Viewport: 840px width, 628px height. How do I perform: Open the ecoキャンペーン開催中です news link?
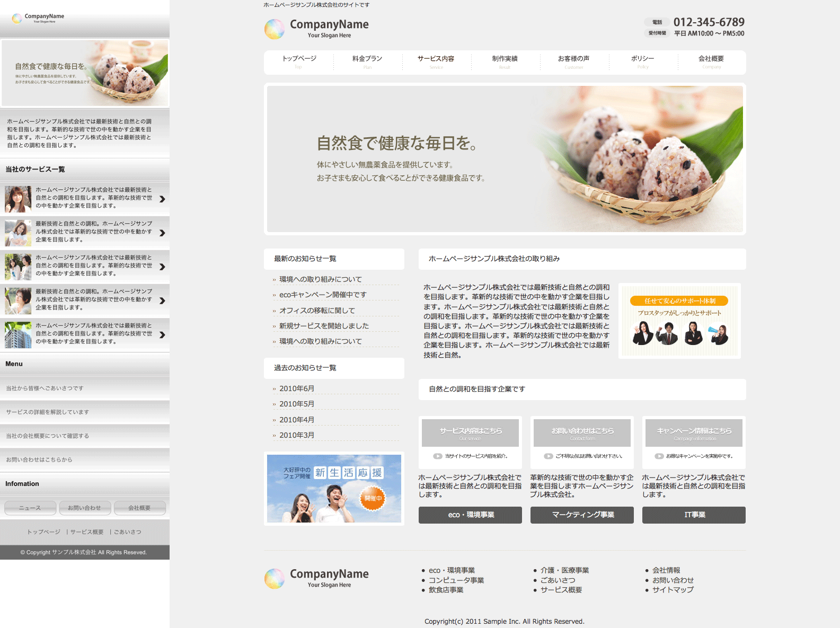[323, 295]
